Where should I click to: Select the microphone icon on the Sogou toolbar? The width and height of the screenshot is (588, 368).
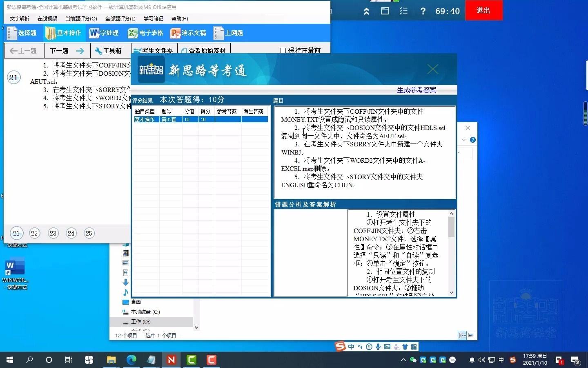pos(378,347)
